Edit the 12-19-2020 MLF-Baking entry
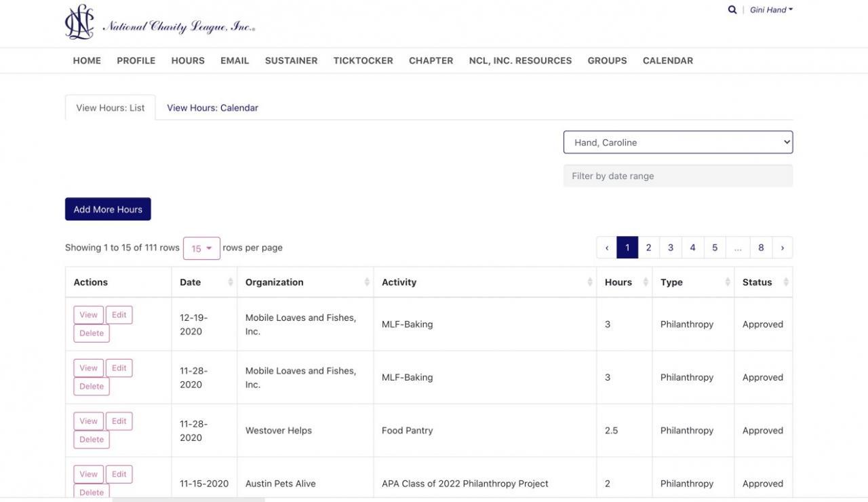 [119, 315]
